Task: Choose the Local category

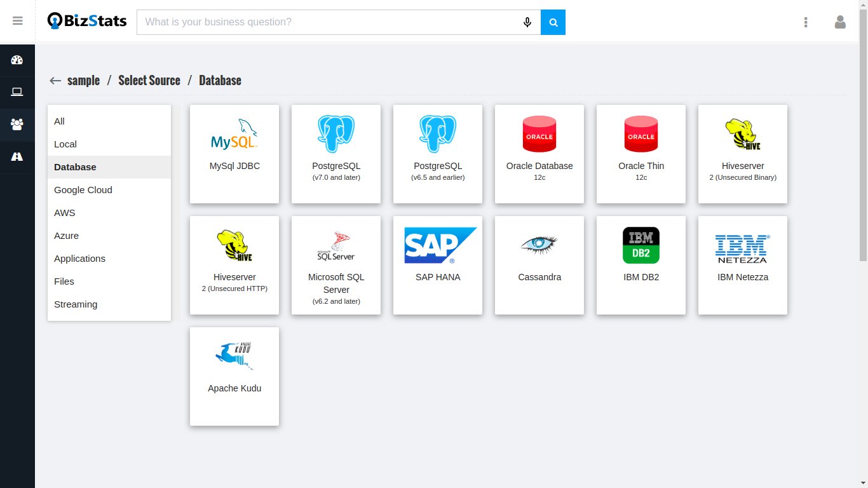Action: click(109, 144)
